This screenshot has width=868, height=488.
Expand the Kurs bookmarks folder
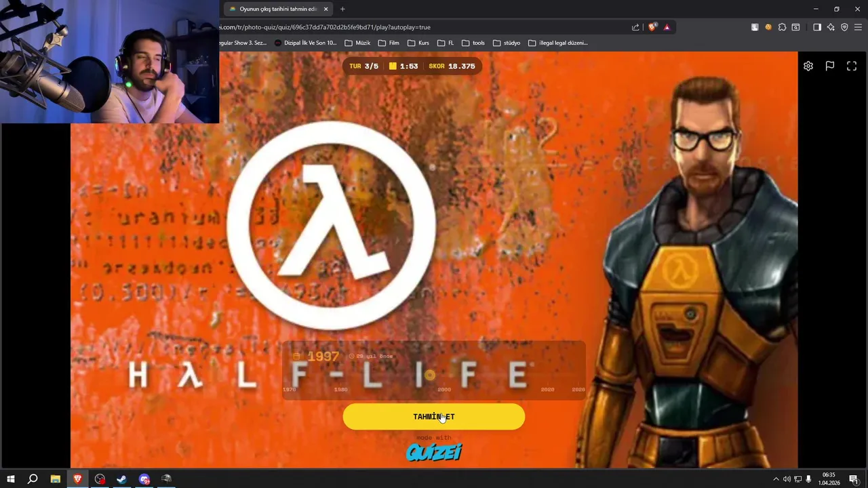(418, 43)
